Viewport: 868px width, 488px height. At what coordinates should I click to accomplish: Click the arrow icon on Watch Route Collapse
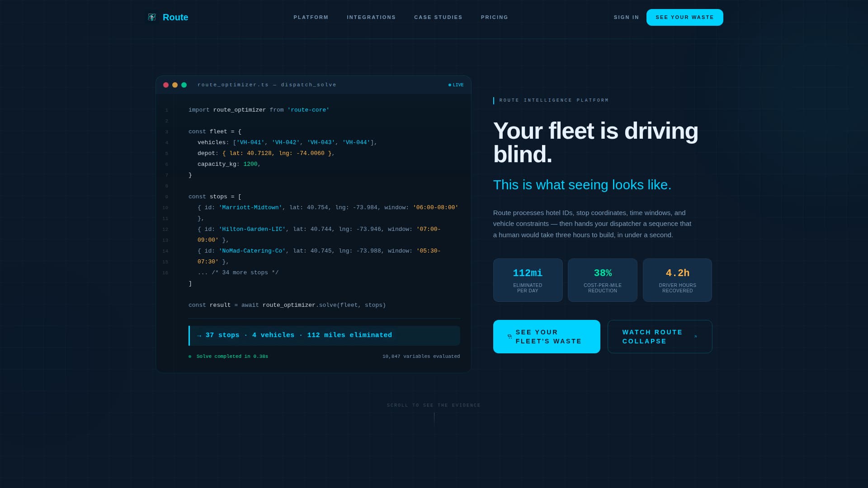[x=695, y=336]
